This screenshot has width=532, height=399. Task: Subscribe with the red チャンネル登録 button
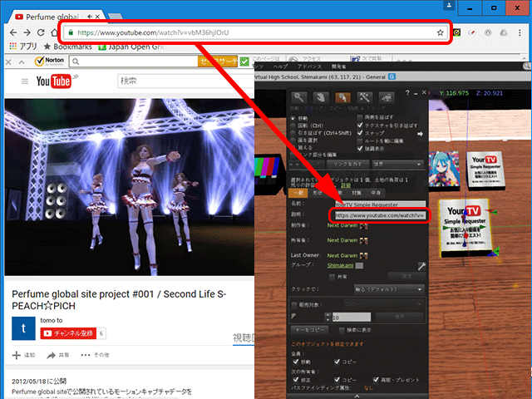tap(68, 333)
